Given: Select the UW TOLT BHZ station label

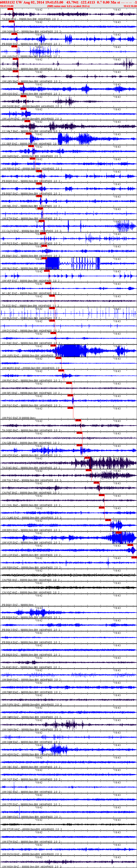Looking at the screenshot, I should click(31, 481).
